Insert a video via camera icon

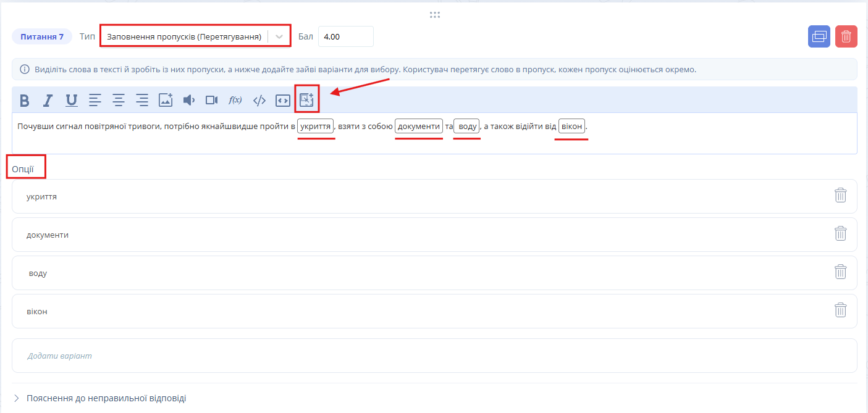[212, 100]
